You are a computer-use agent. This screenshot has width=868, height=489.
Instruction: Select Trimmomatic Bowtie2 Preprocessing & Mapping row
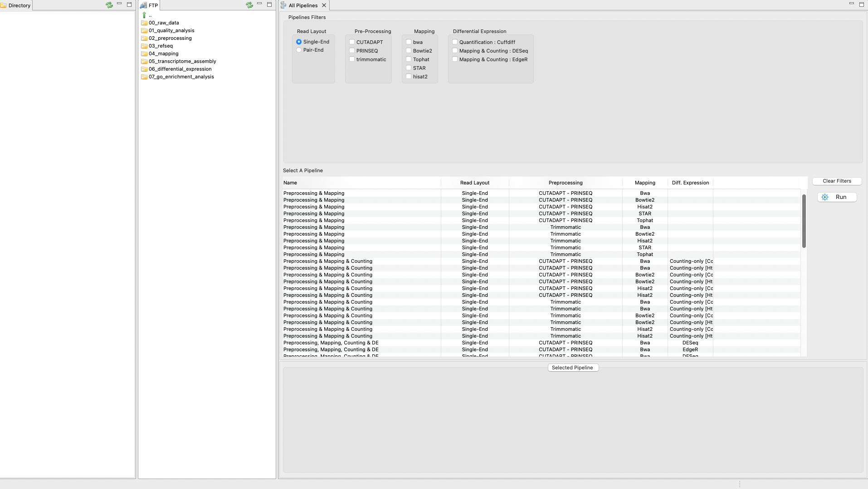(x=541, y=234)
